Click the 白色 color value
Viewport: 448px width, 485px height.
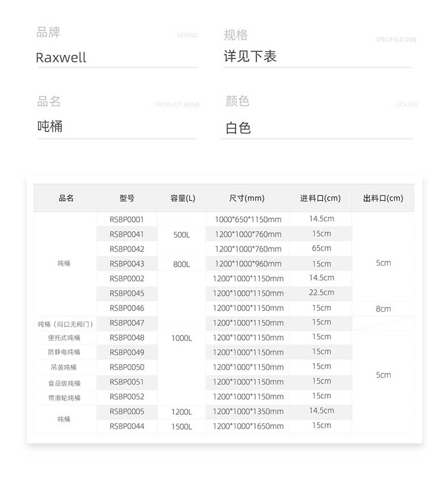[238, 128]
